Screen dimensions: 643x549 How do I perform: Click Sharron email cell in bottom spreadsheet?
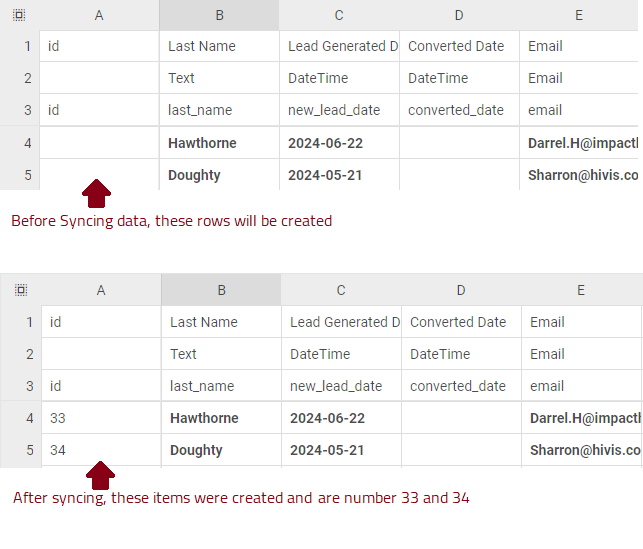click(581, 450)
